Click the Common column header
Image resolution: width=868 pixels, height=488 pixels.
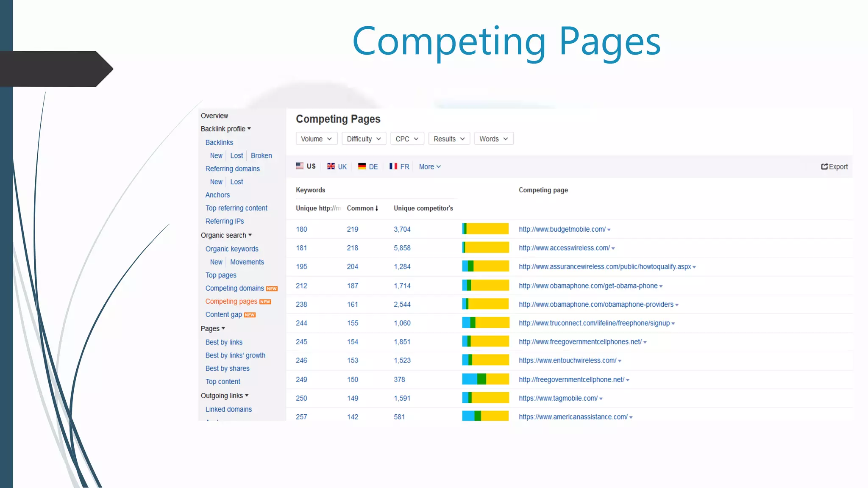pyautogui.click(x=360, y=208)
